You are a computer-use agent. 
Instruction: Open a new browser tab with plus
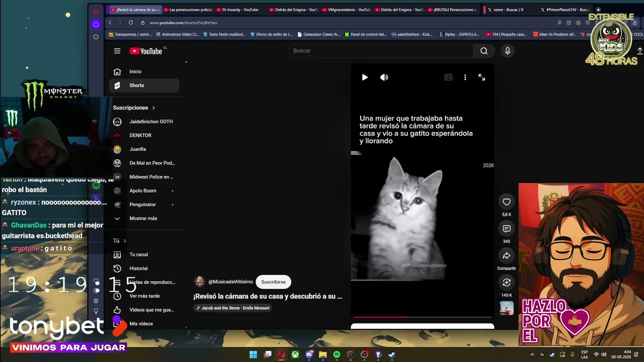click(x=598, y=10)
